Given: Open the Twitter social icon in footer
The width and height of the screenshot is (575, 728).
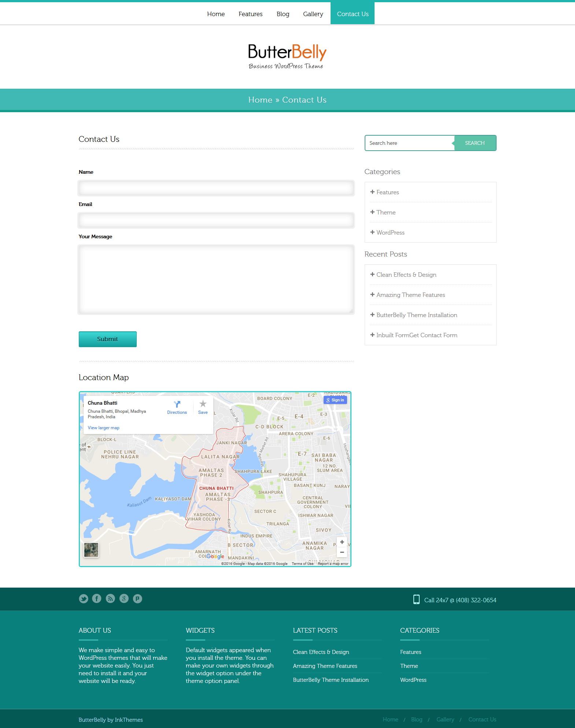Looking at the screenshot, I should pyautogui.click(x=84, y=599).
